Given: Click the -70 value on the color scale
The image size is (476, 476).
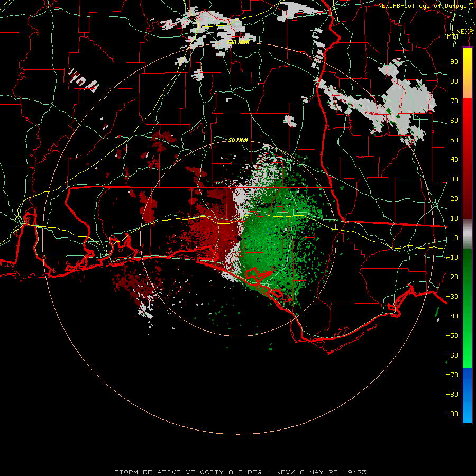Looking at the screenshot, I should point(452,375).
